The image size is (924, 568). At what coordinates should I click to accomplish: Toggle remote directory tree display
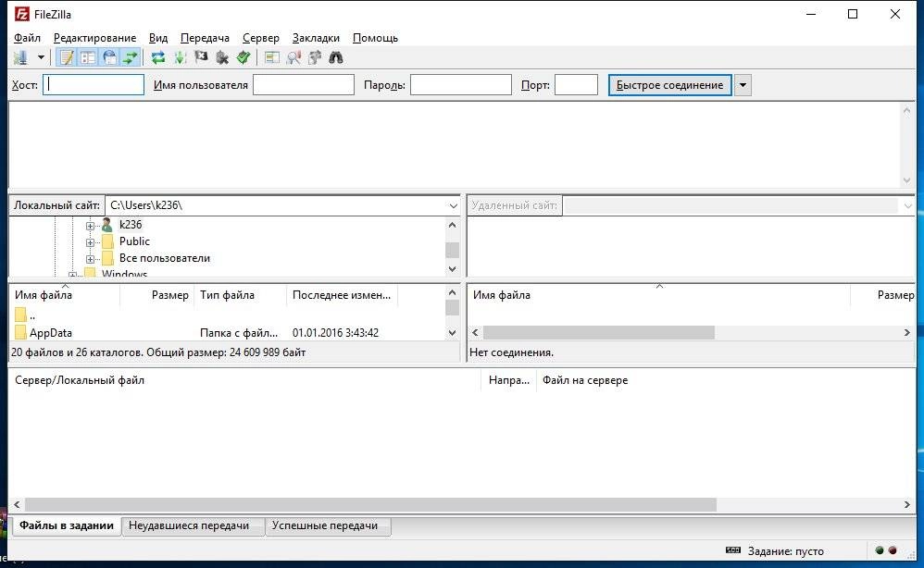coord(109,57)
